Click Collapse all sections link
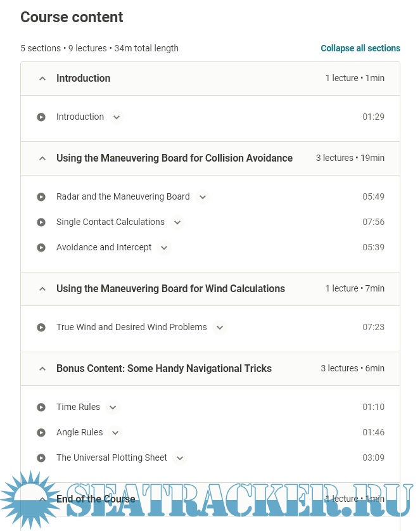Screen dimensions: 420x531 click(x=360, y=48)
